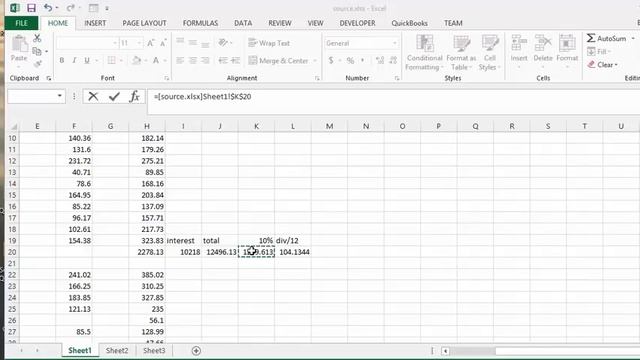The height and width of the screenshot is (360, 640).
Task: Click the Align Left icon
Action: coord(180,60)
